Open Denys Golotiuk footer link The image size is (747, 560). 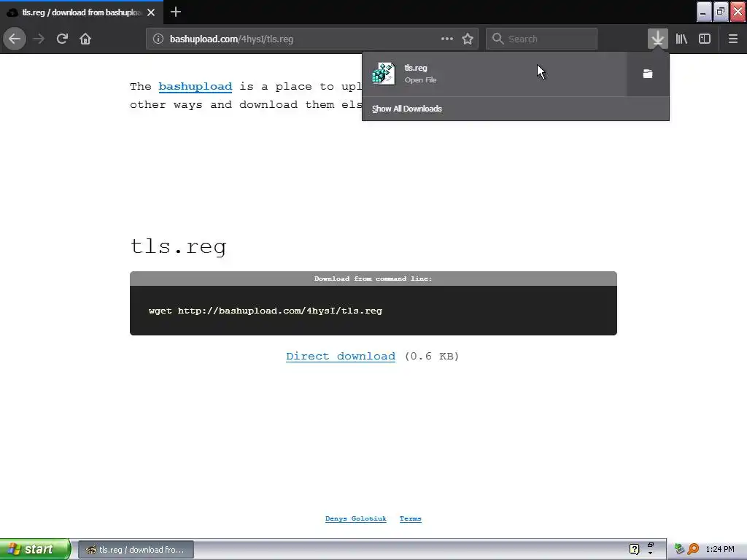click(356, 518)
